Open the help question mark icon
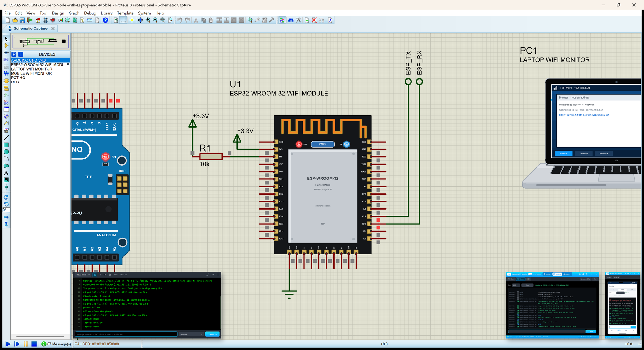Viewport: 644px width, 350px height. tap(105, 20)
